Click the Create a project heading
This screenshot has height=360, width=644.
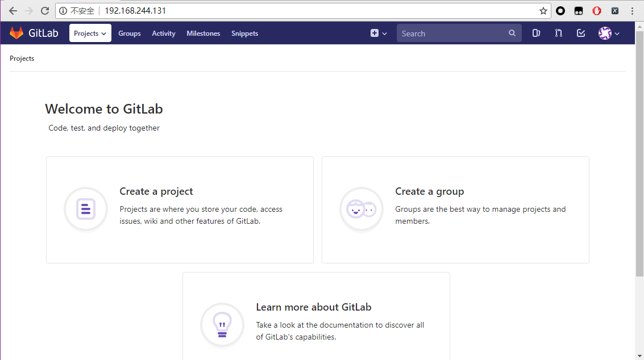pos(156,191)
